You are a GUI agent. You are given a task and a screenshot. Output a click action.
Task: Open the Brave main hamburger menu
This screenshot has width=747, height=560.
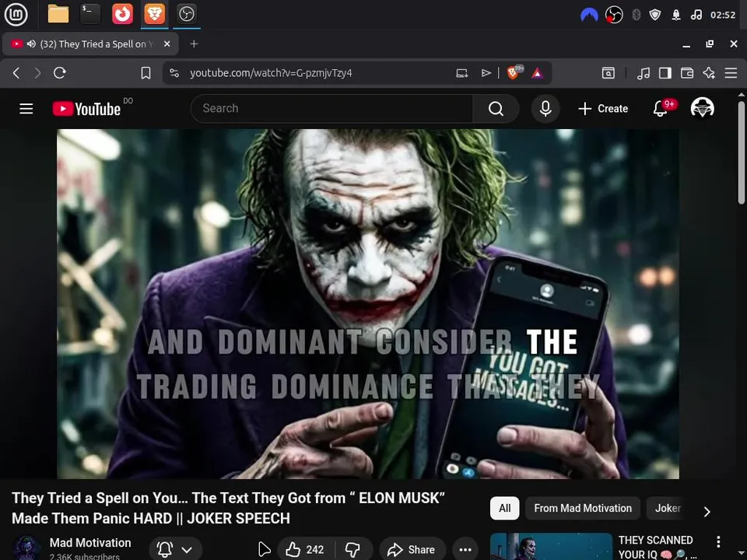731,73
